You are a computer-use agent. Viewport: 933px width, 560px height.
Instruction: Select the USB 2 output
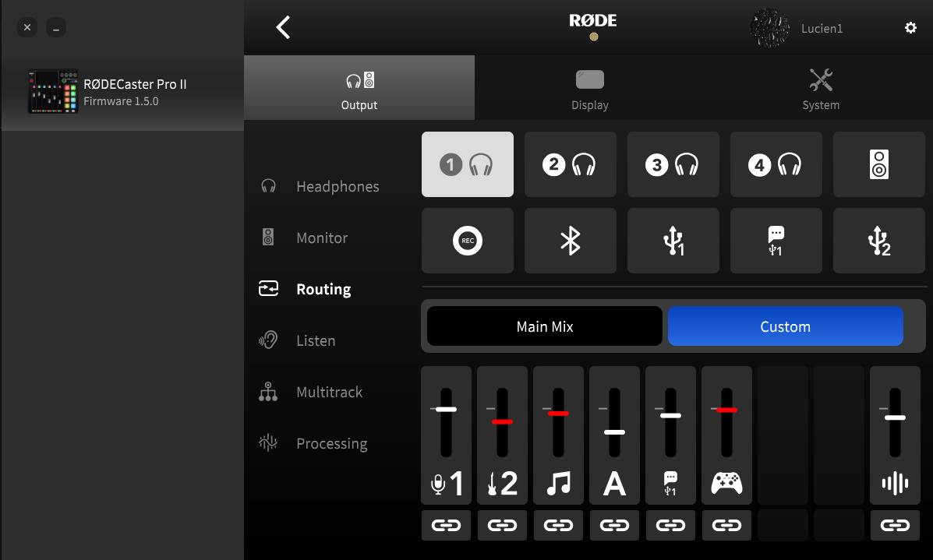879,241
